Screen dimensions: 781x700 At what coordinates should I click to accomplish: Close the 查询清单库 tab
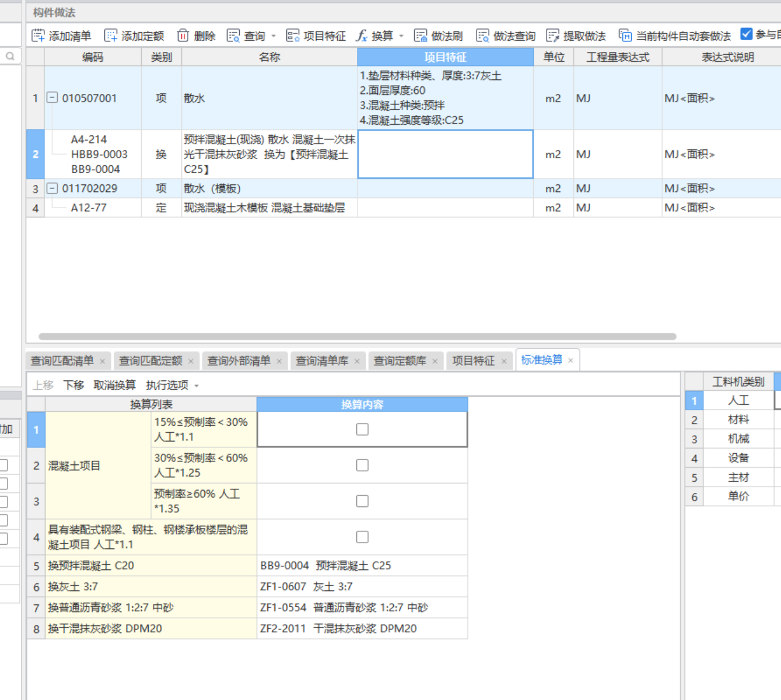(357, 361)
